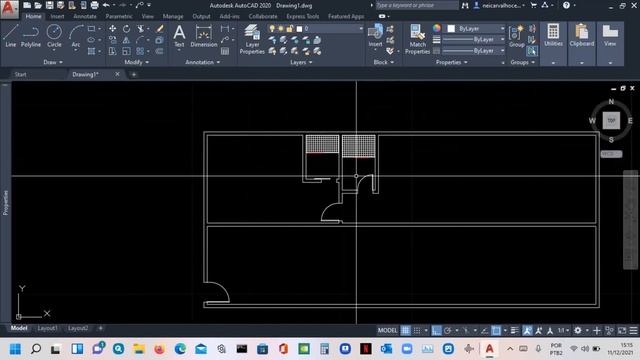Click the TOP face of the ViewCube

click(611, 120)
